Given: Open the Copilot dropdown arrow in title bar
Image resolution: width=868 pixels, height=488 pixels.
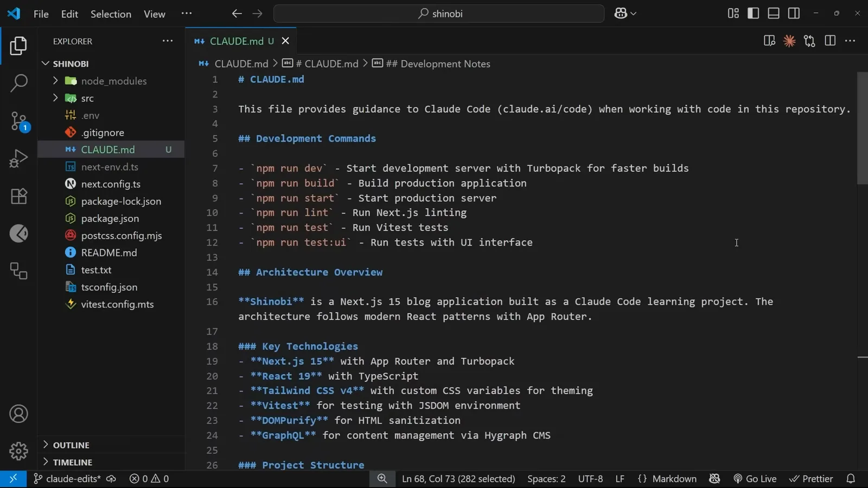Looking at the screenshot, I should point(634,14).
